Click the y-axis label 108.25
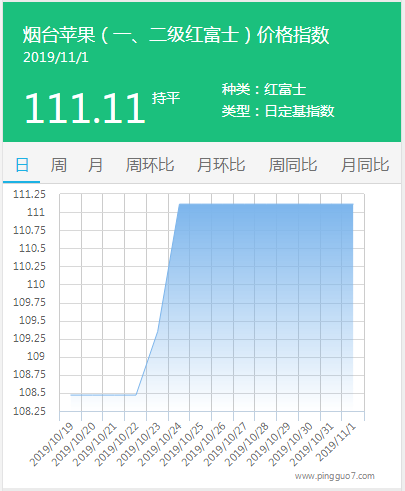Screen dimensions: 405x491 pyautogui.click(x=29, y=411)
